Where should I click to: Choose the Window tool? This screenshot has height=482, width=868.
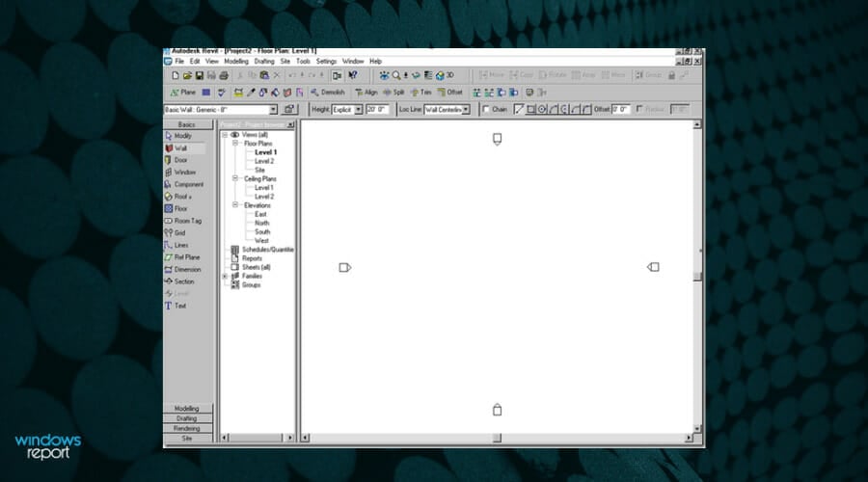click(x=183, y=173)
